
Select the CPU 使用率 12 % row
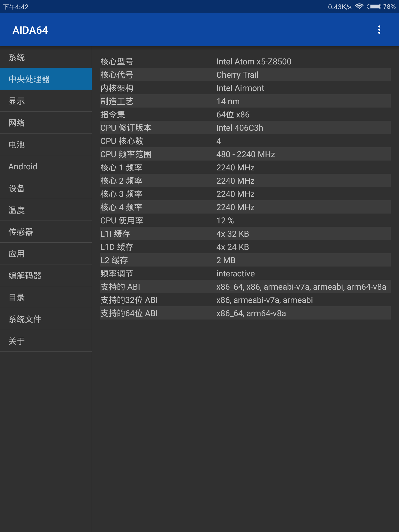click(x=245, y=220)
